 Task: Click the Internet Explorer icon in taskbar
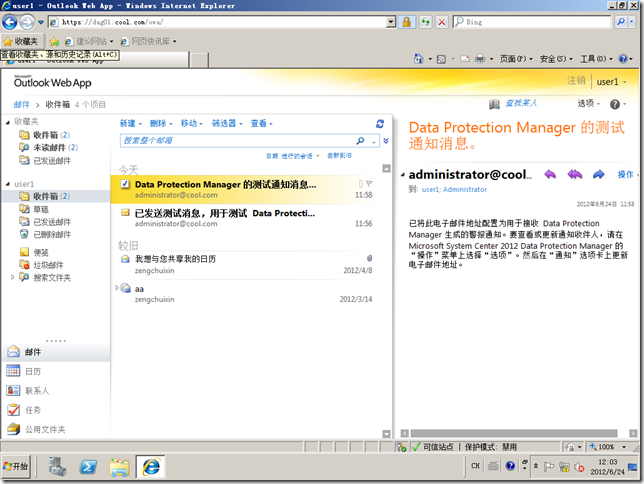(151, 467)
